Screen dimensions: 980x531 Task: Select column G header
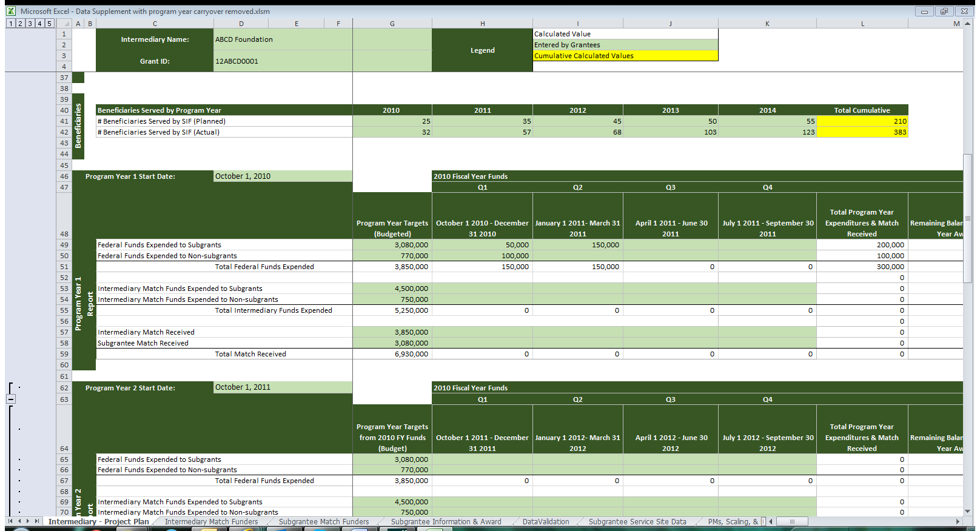click(392, 24)
